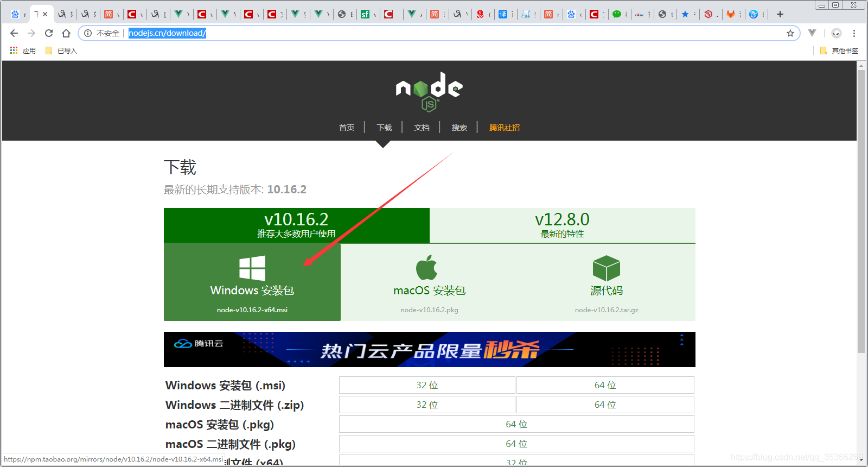Click the Windows 二进制文件 (.zip) row label
The height and width of the screenshot is (467, 868).
(234, 405)
